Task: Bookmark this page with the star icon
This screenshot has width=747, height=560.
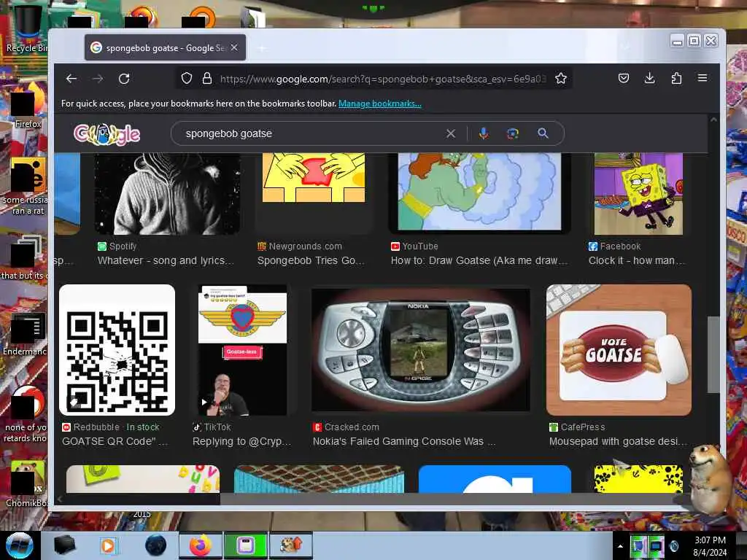Action: (x=561, y=78)
